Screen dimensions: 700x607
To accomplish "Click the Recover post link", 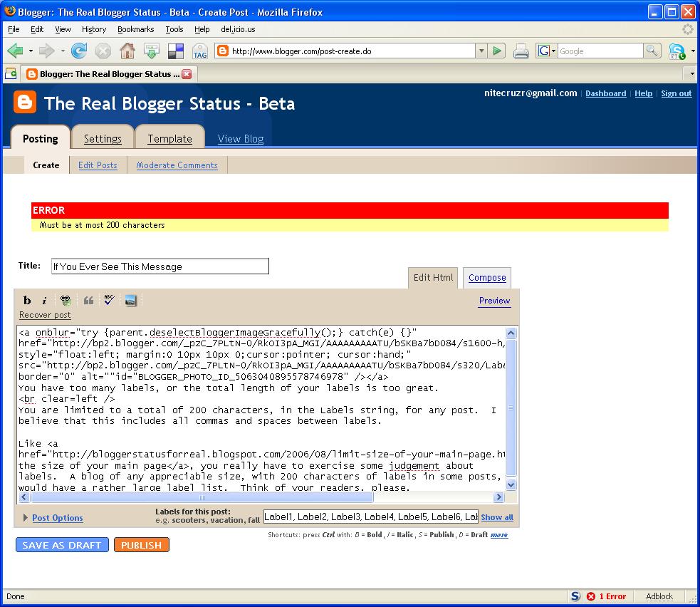I will pyautogui.click(x=45, y=315).
